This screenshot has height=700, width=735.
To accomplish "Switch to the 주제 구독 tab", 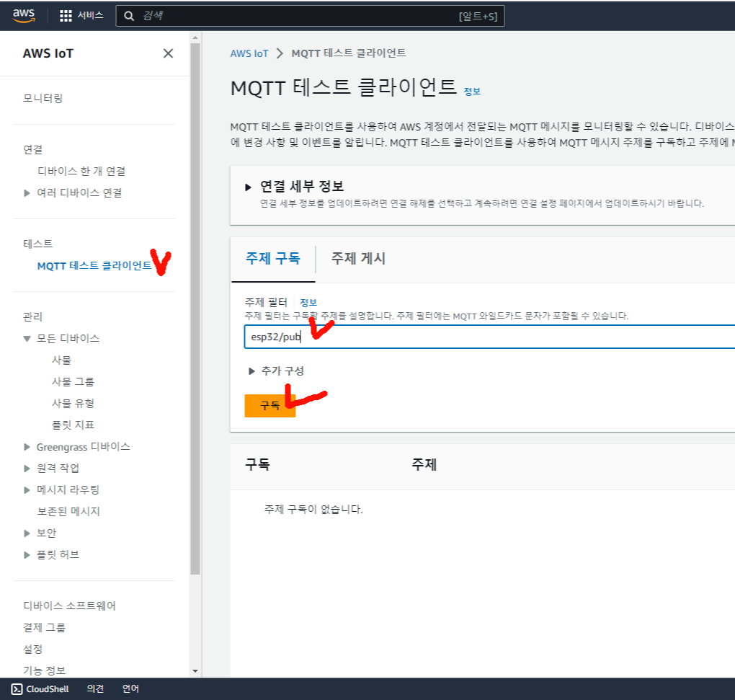I will 273,258.
